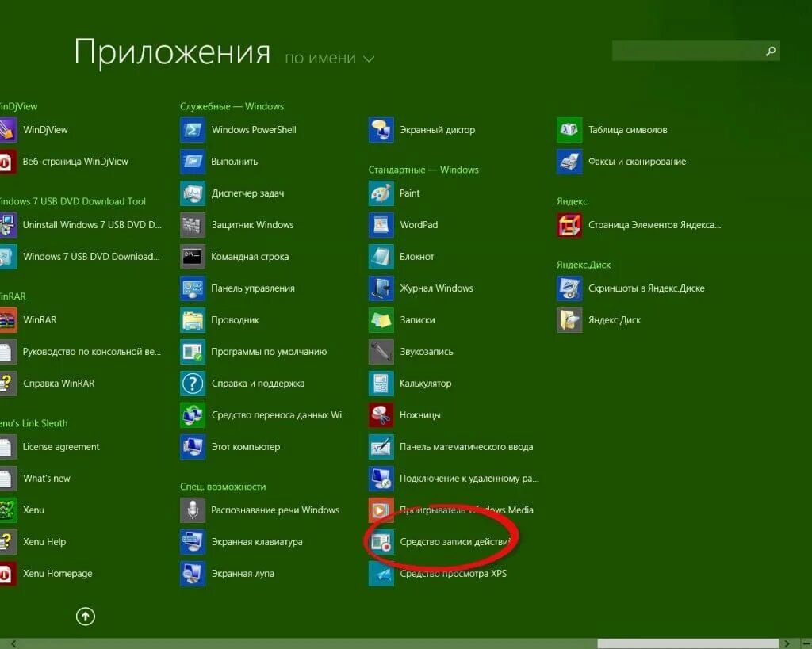The width and height of the screenshot is (812, 649).
Task: Open Средство переноса данных icon
Action: tap(193, 415)
